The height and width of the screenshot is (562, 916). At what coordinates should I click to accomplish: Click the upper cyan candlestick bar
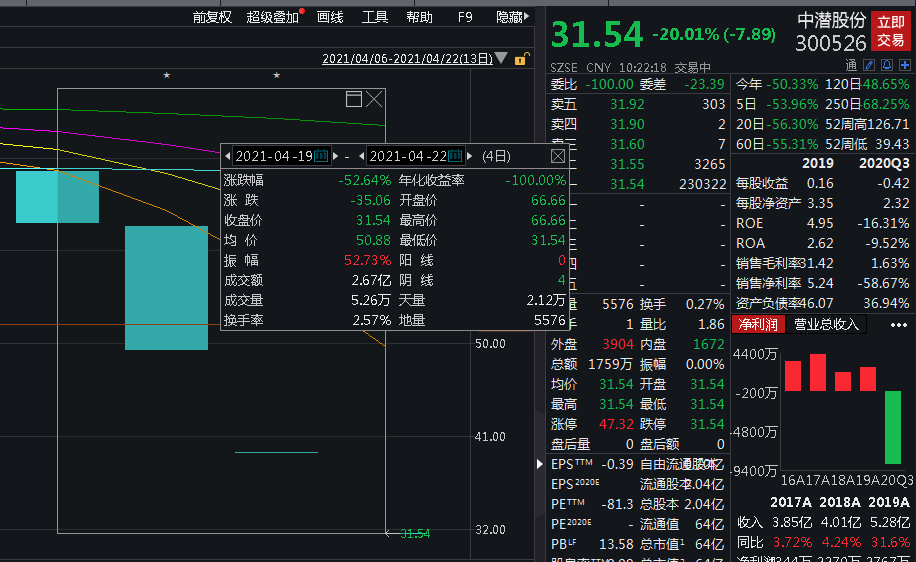[x=57, y=197]
